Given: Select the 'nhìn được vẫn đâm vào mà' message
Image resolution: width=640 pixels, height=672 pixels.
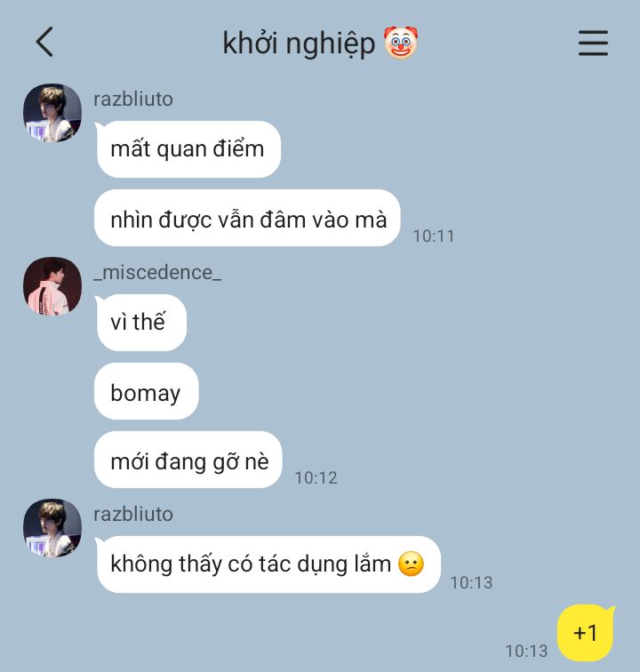Looking at the screenshot, I should 247,218.
